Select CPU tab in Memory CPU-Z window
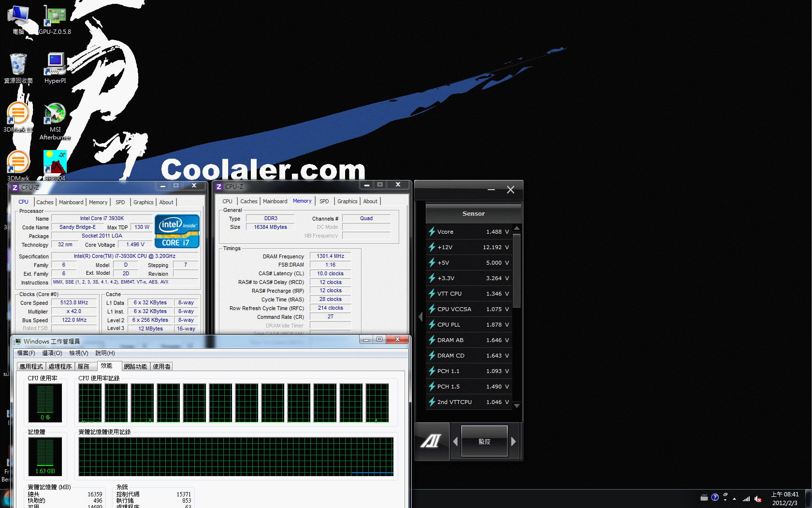Image resolution: width=812 pixels, height=508 pixels. click(228, 201)
